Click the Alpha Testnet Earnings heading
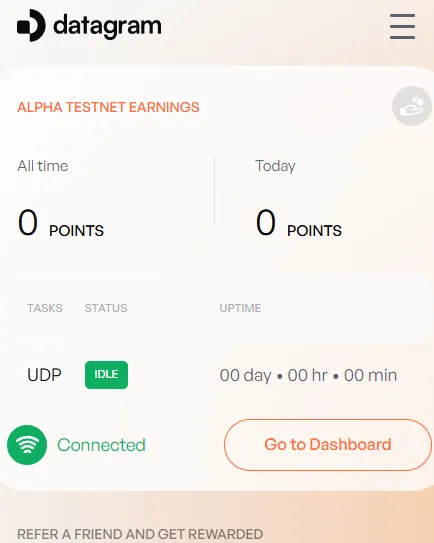The height and width of the screenshot is (543, 434). (x=108, y=107)
